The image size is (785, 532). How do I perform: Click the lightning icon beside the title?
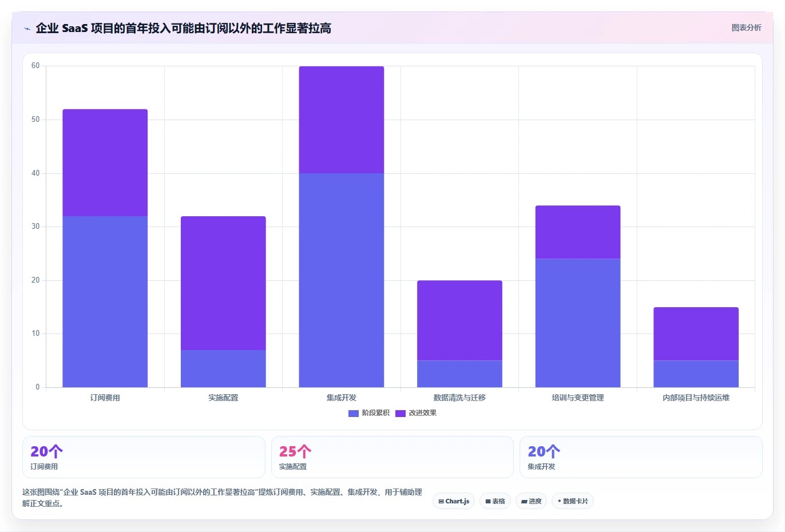tap(27, 29)
